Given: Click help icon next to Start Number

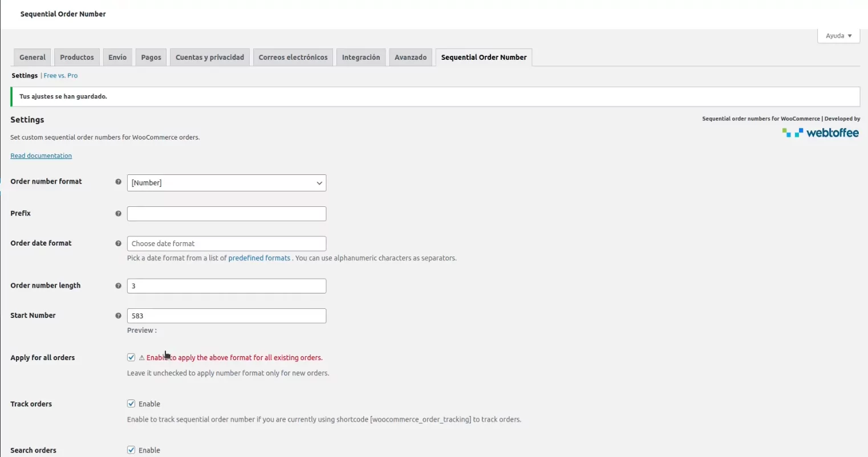Looking at the screenshot, I should click(x=118, y=316).
